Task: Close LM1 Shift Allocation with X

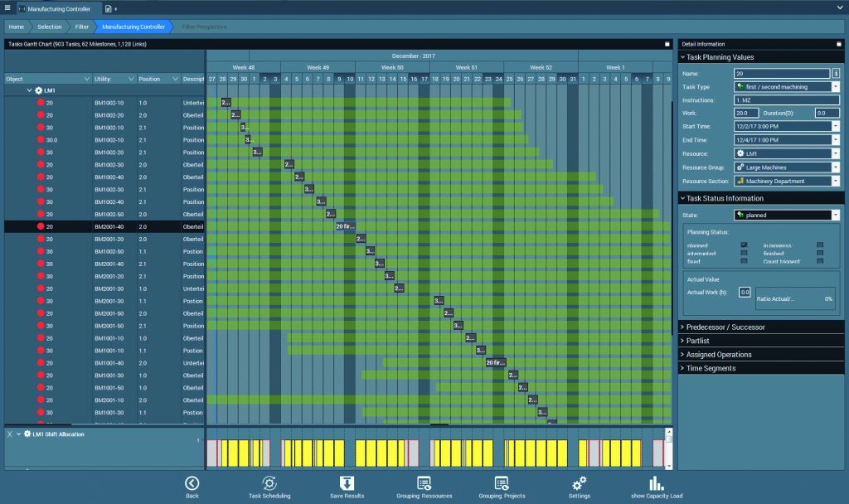Action: 9,434
